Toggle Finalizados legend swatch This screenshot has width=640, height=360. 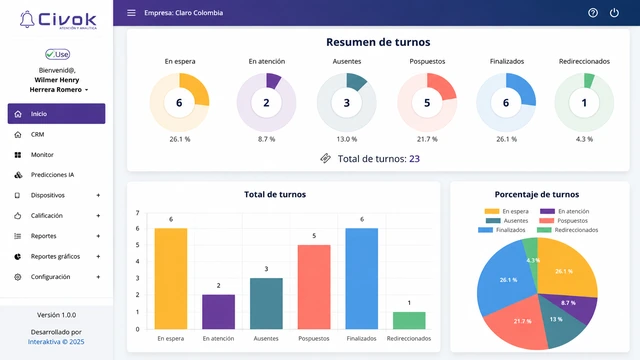pos(485,230)
